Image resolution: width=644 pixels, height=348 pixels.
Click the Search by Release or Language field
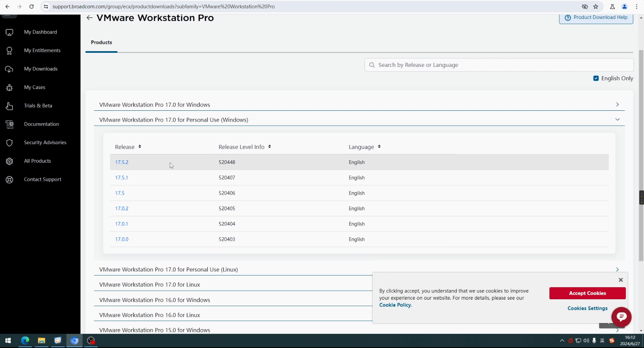(x=499, y=65)
